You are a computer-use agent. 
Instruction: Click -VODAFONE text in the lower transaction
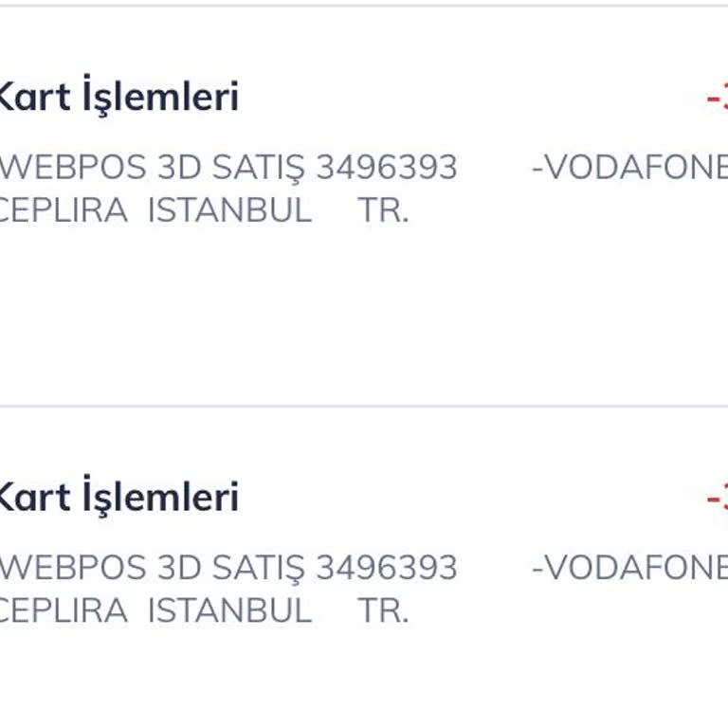pyautogui.click(x=629, y=569)
